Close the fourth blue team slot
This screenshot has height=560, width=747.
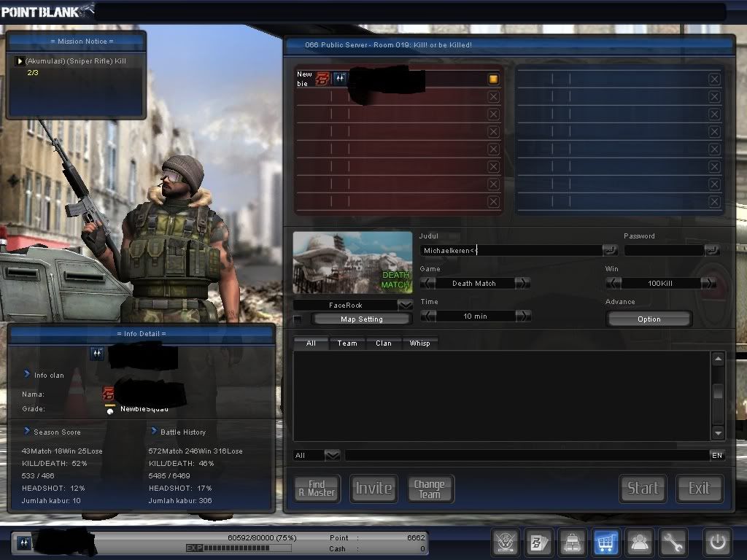tap(714, 131)
